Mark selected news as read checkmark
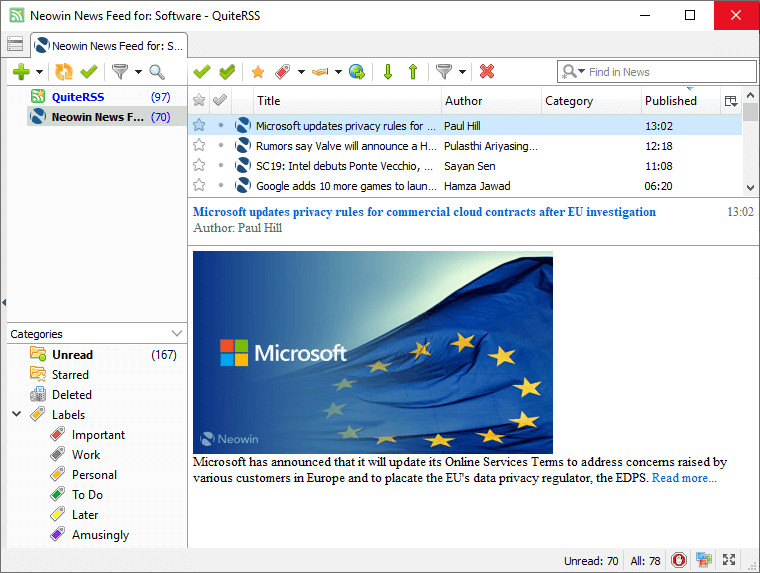This screenshot has height=573, width=760. [x=202, y=72]
